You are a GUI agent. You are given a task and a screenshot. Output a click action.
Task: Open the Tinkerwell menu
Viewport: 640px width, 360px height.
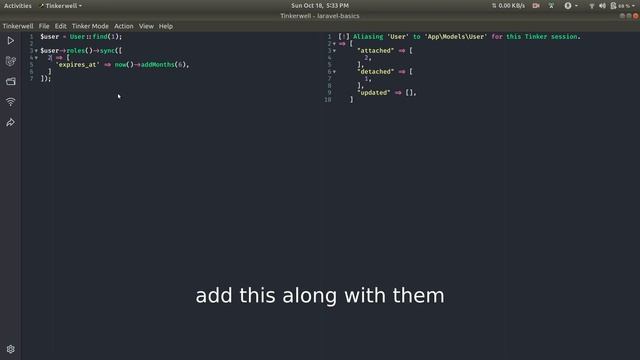coord(18,26)
